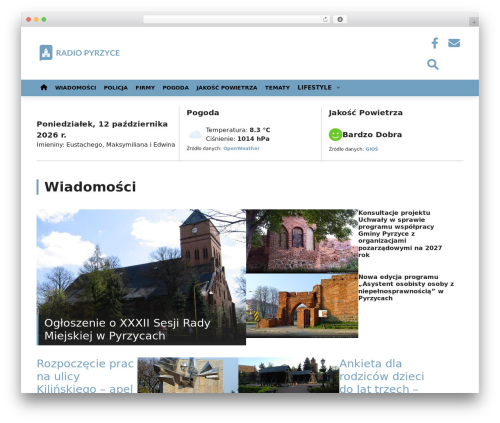
Task: Open the Lifestyle menu item
Action: click(x=314, y=87)
